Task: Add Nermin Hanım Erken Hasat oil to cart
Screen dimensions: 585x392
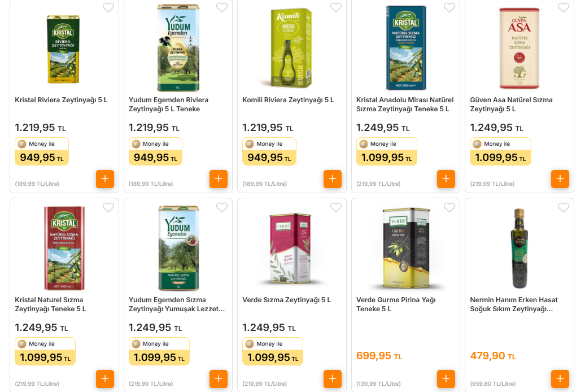Action: point(560,379)
